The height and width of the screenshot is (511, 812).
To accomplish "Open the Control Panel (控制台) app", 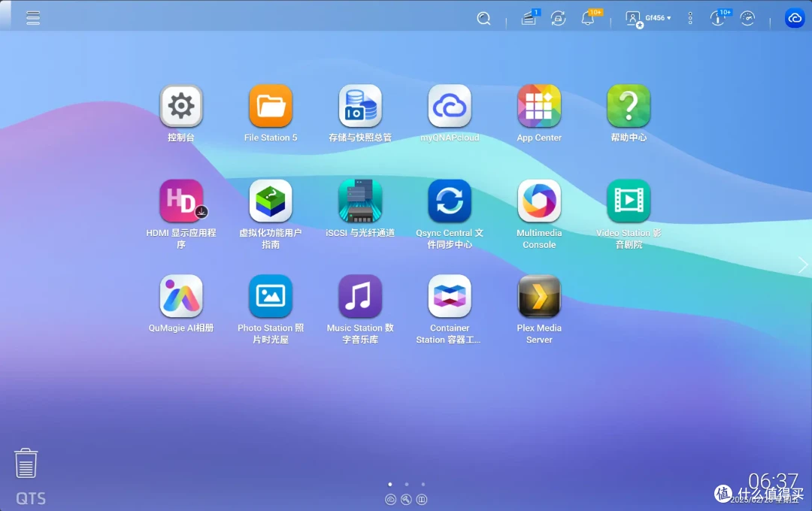I will [x=180, y=106].
